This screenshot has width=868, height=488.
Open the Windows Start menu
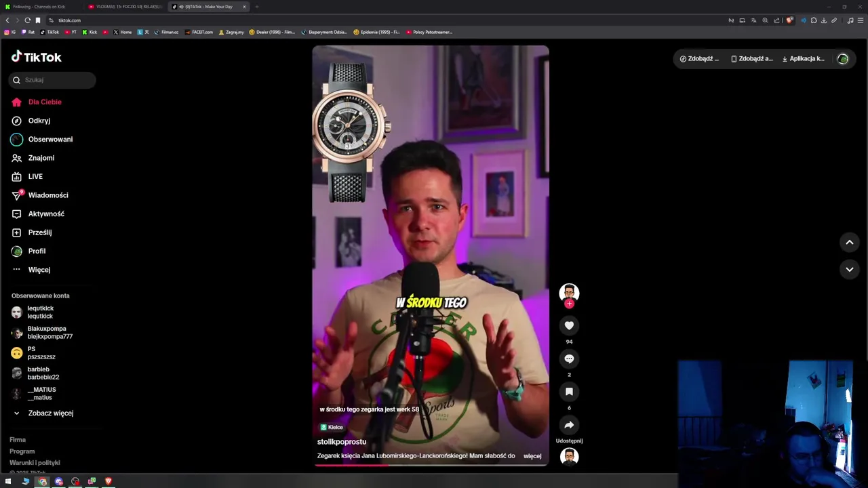tap(9, 481)
